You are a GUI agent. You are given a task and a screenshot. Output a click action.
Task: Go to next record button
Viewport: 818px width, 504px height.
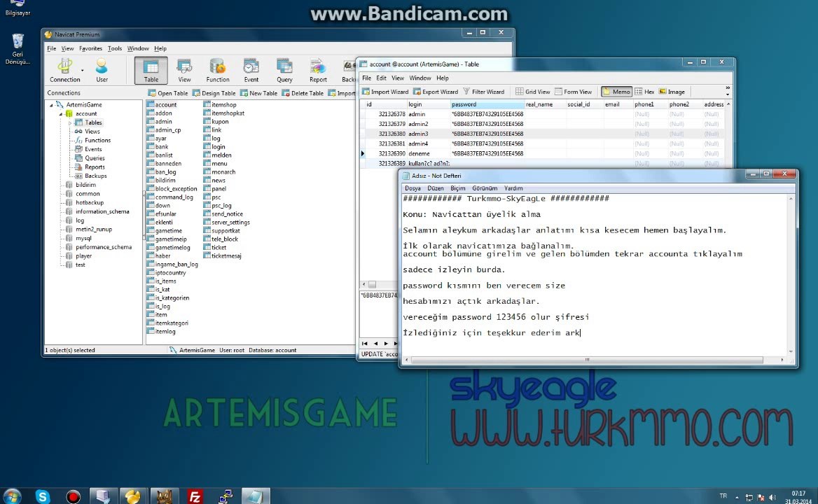click(x=386, y=344)
